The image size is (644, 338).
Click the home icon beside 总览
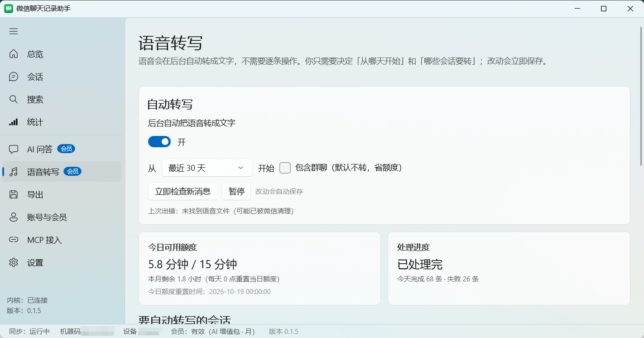14,54
